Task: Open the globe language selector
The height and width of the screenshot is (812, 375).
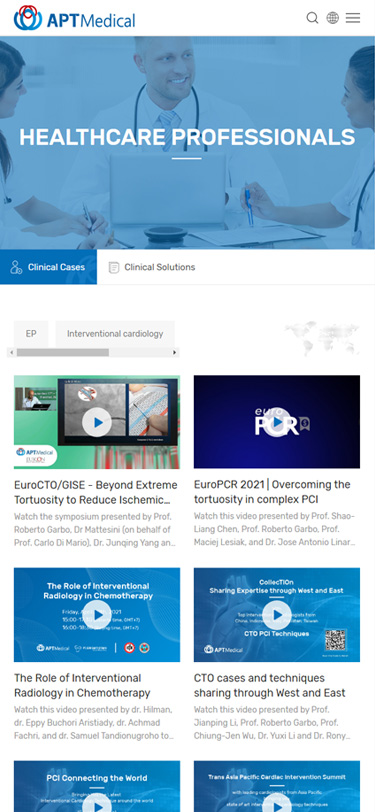Action: (x=333, y=18)
